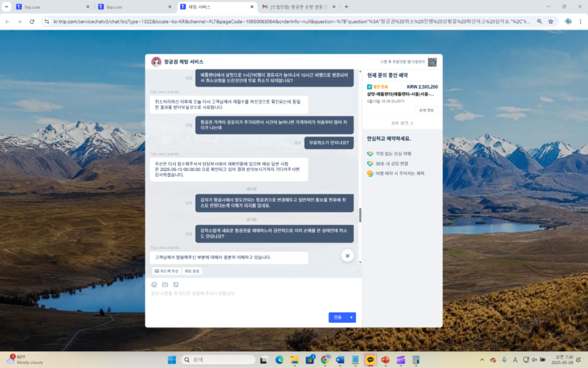Open File Explorer from the taskbar

(294, 360)
